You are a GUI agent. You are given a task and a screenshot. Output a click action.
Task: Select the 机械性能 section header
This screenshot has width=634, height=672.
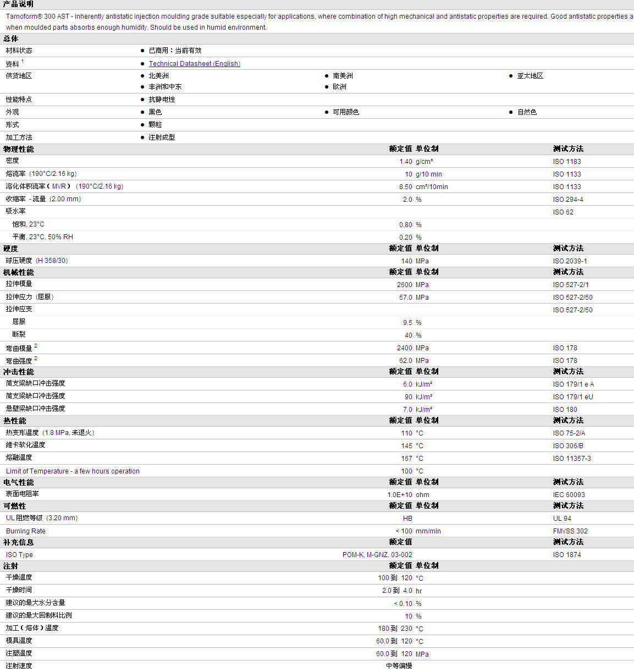pyautogui.click(x=18, y=272)
